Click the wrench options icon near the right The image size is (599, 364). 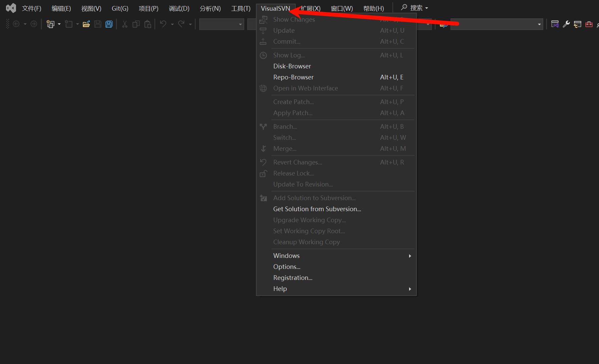pyautogui.click(x=566, y=24)
